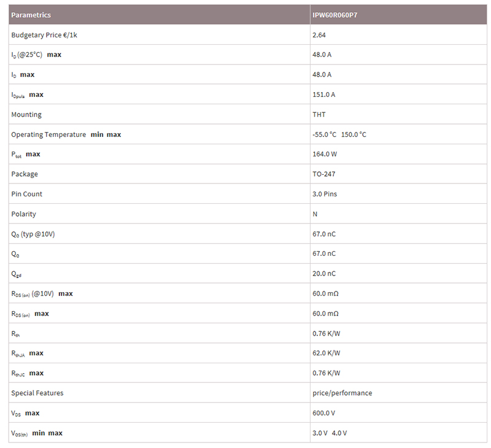Click the 62.0 K/W thermal resistance value

point(327,353)
